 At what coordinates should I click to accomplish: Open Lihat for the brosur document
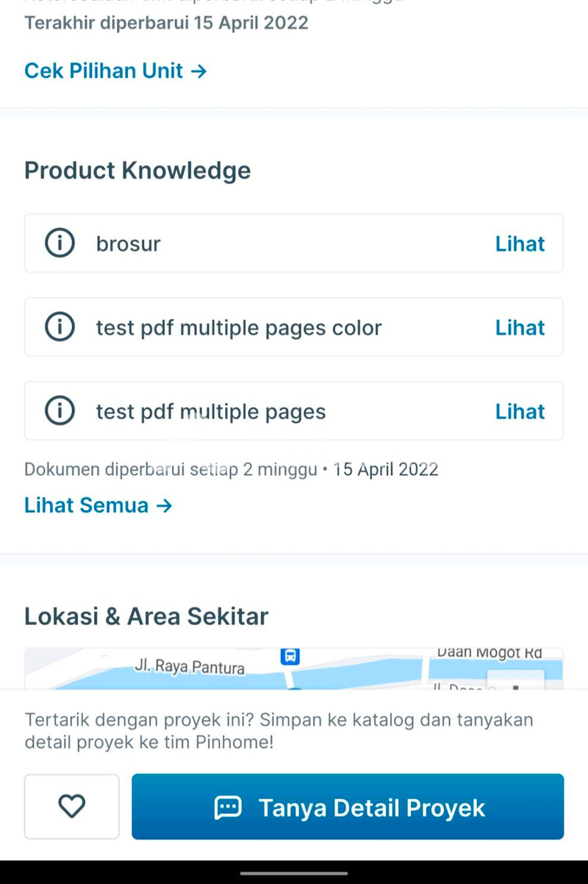click(x=520, y=243)
